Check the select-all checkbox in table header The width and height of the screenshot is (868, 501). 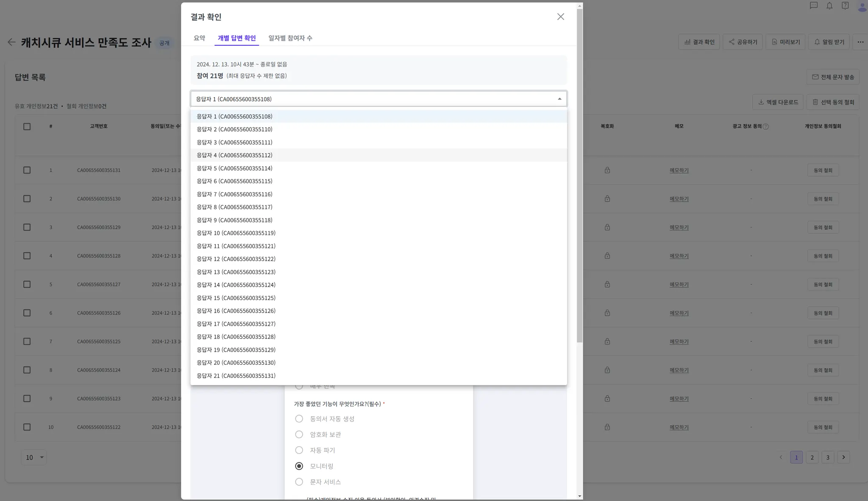27,126
